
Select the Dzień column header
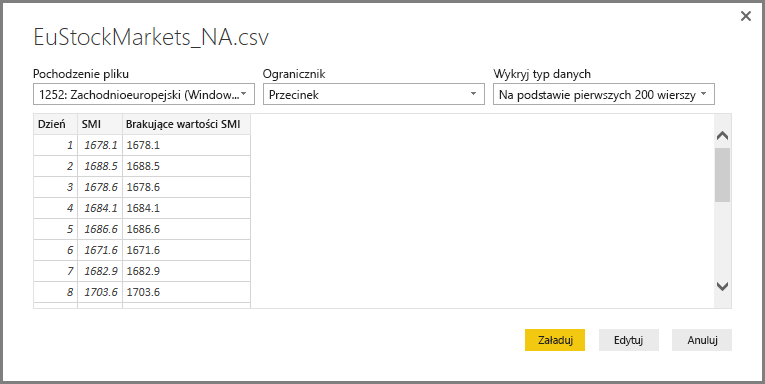point(55,124)
